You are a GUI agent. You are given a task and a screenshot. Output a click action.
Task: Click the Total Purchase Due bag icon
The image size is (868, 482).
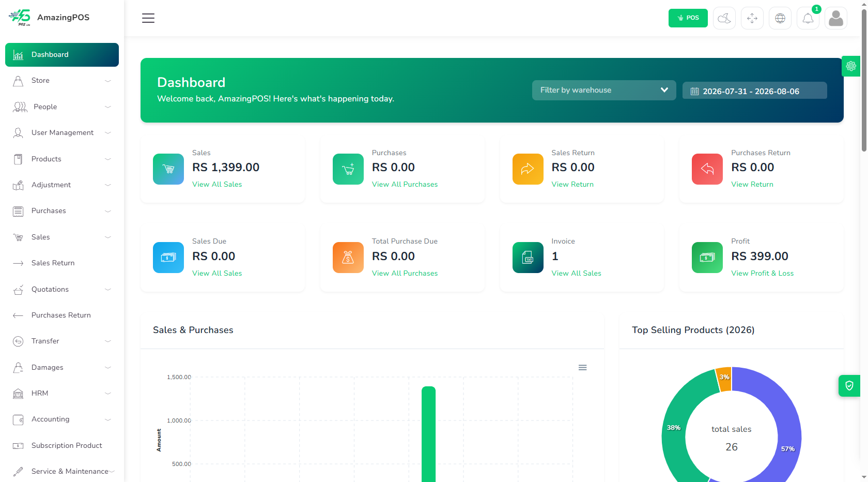coord(348,258)
